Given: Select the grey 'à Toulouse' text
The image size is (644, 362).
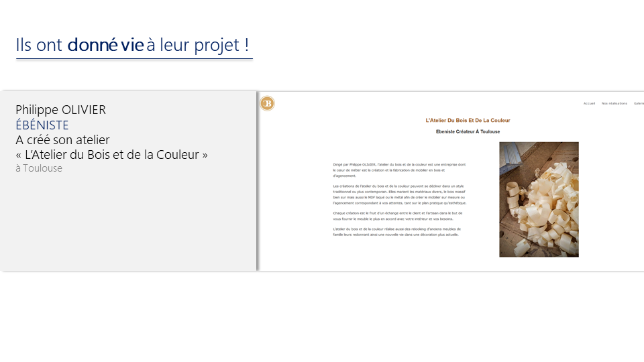Looking at the screenshot, I should pos(39,168).
